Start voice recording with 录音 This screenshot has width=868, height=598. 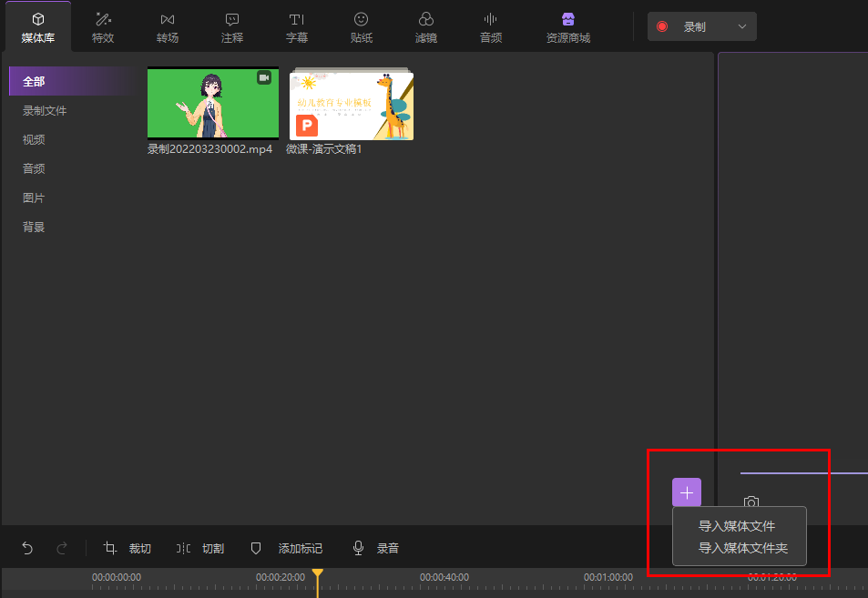(x=375, y=548)
